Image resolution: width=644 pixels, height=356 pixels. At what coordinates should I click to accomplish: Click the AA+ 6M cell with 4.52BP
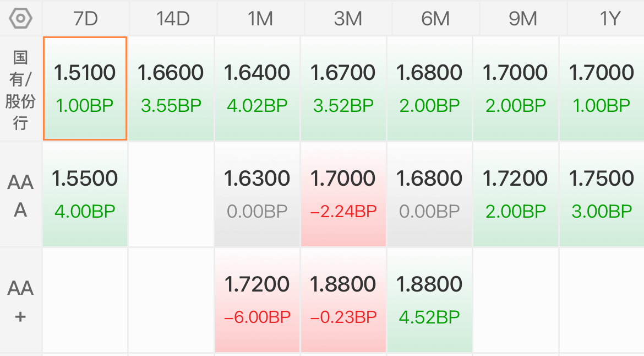tap(429, 300)
